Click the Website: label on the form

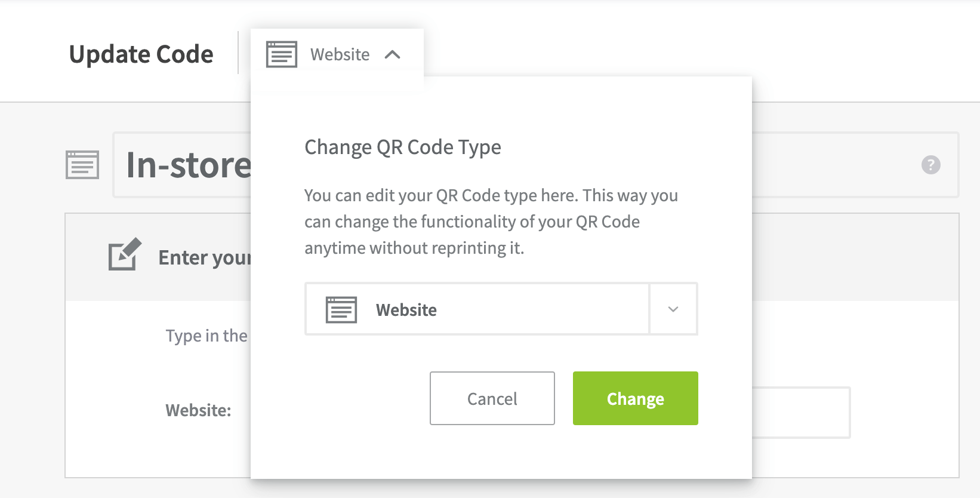click(197, 410)
